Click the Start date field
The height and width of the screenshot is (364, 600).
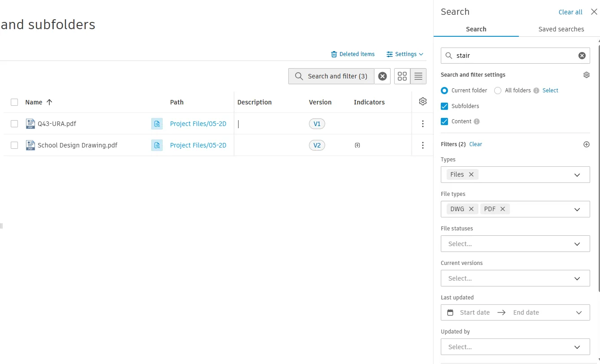(475, 312)
